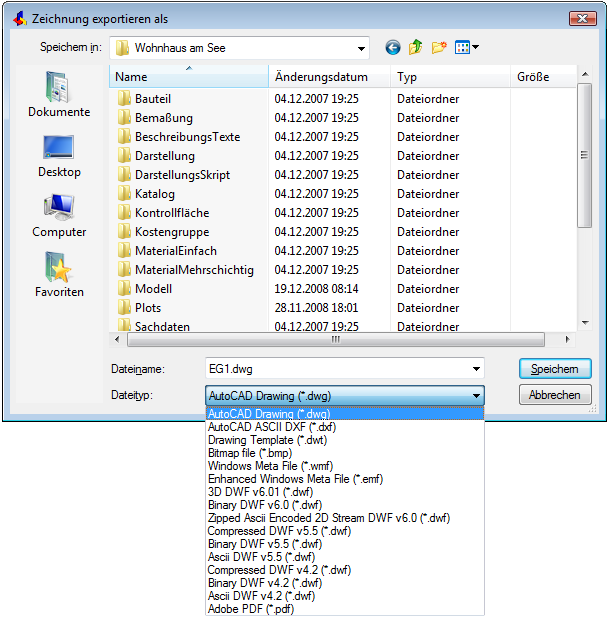Image resolution: width=609 pixels, height=618 pixels.
Task: Sort by the Größe column header
Action: pos(544,76)
